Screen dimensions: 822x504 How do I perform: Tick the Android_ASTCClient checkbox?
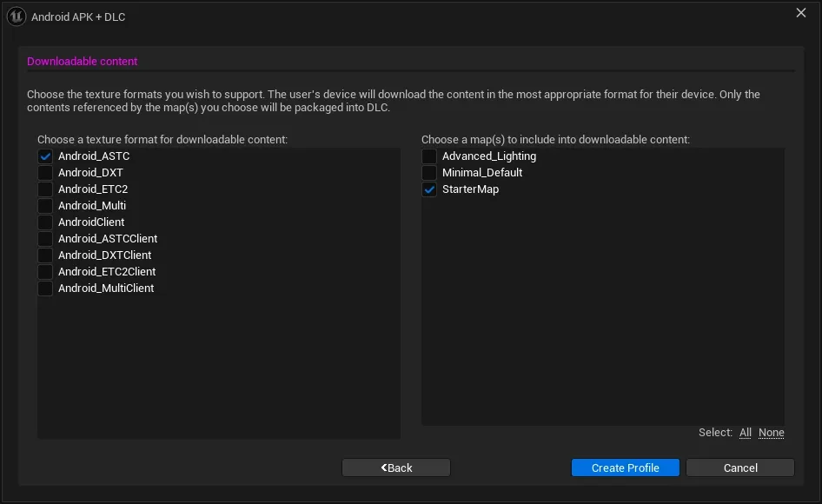[x=45, y=239]
